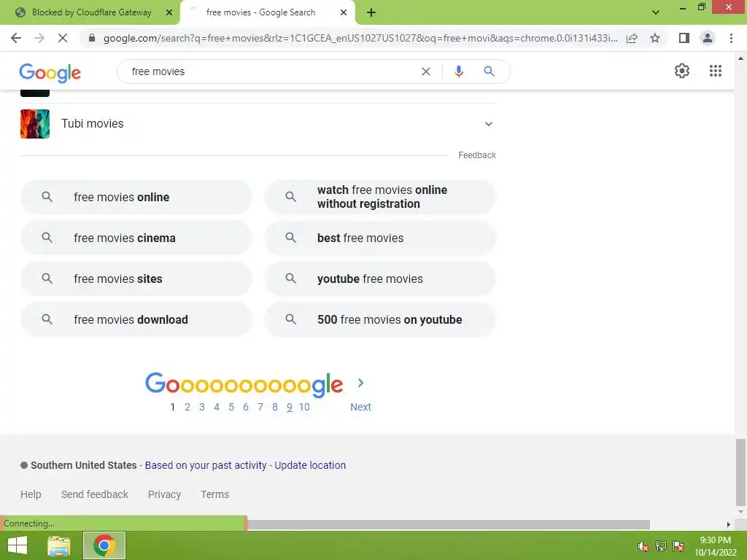This screenshot has height=560, width=747.
Task: Open the Privacy footer link
Action: click(164, 494)
